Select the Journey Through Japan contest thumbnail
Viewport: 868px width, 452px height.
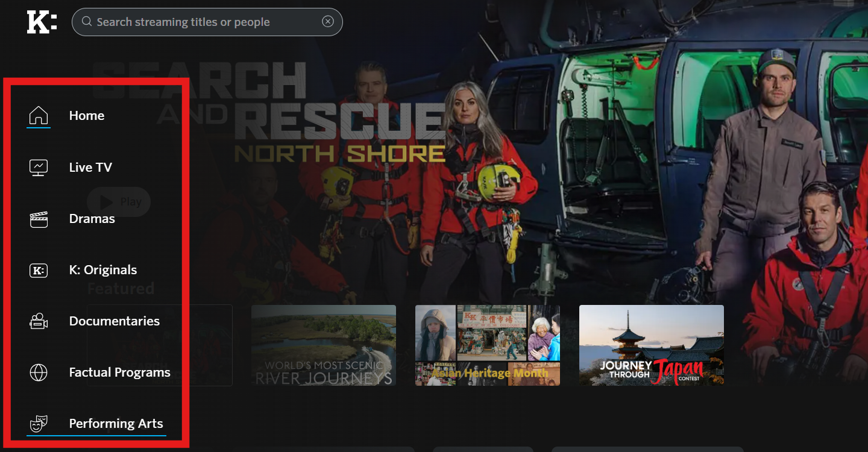[652, 345]
